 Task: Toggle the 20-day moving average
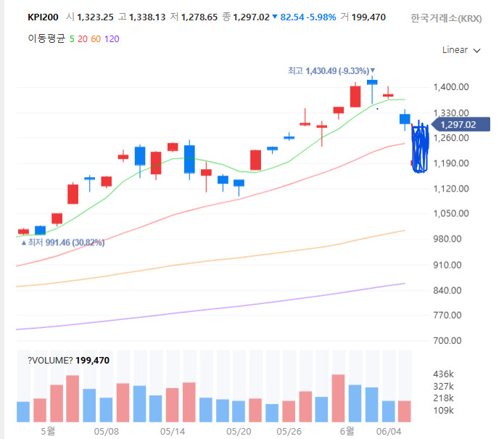82,39
